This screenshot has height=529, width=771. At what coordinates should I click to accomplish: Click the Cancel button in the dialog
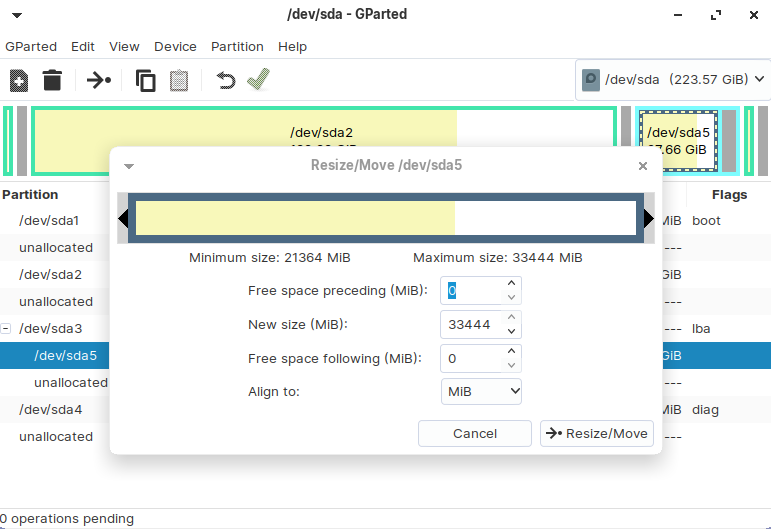tap(475, 434)
